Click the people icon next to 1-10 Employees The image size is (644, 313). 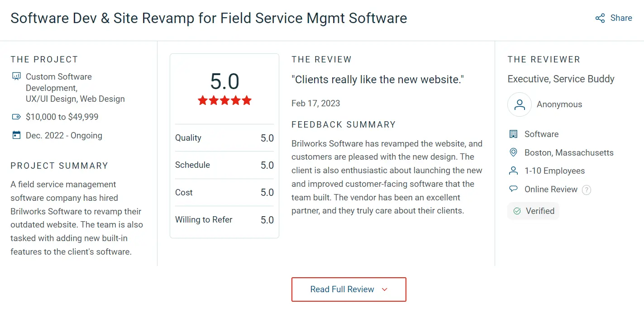click(x=513, y=171)
